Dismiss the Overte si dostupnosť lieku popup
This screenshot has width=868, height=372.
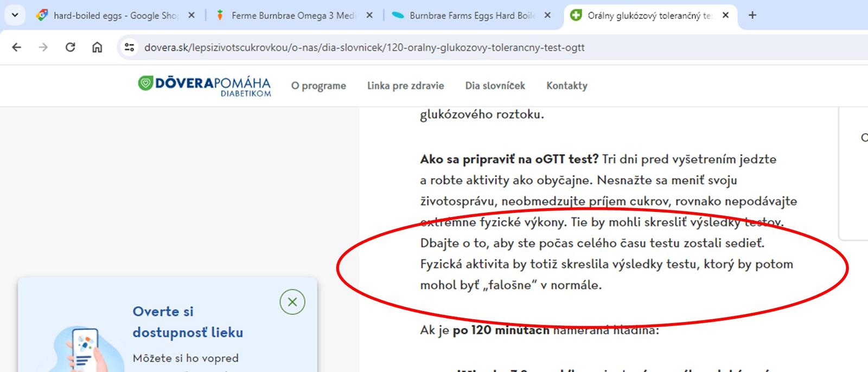[x=292, y=302]
